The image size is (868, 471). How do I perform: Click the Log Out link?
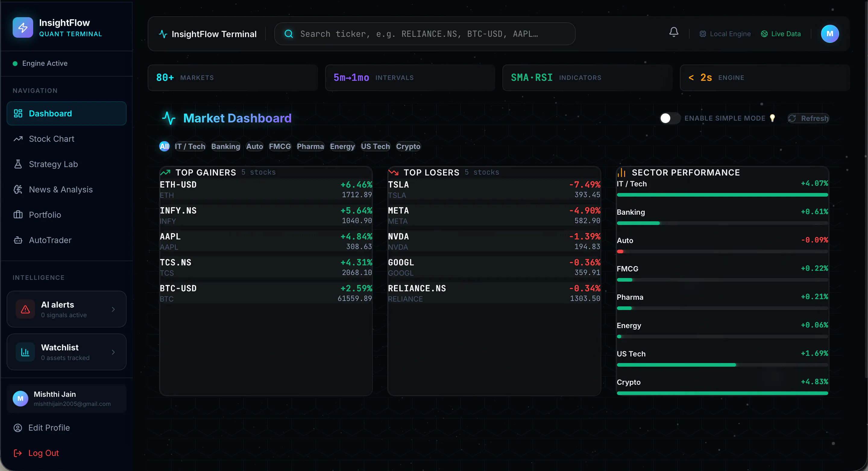pos(43,453)
